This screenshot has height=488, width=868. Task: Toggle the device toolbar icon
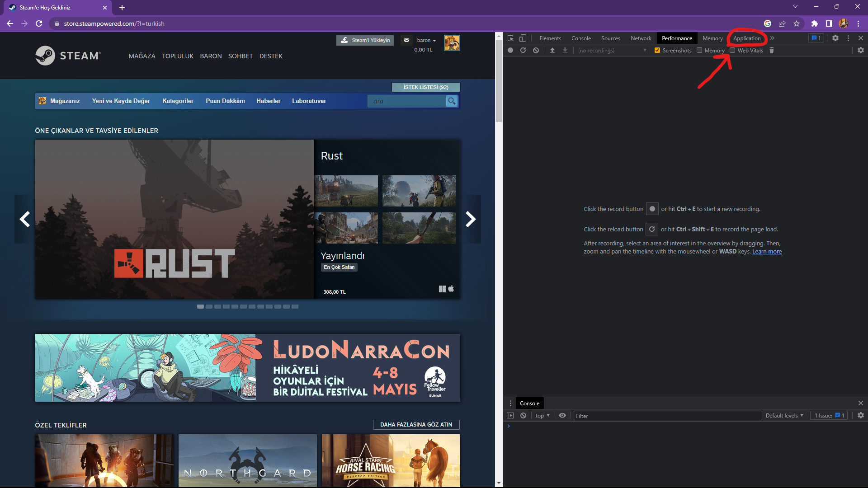[x=523, y=38]
